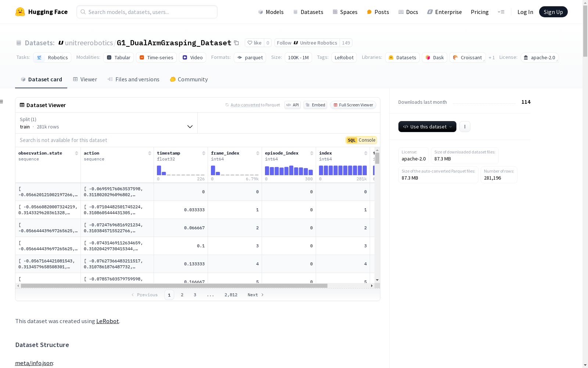Viewport: 588px width, 368px height.
Task: Click the Datasets library tag
Action: pyautogui.click(x=402, y=57)
